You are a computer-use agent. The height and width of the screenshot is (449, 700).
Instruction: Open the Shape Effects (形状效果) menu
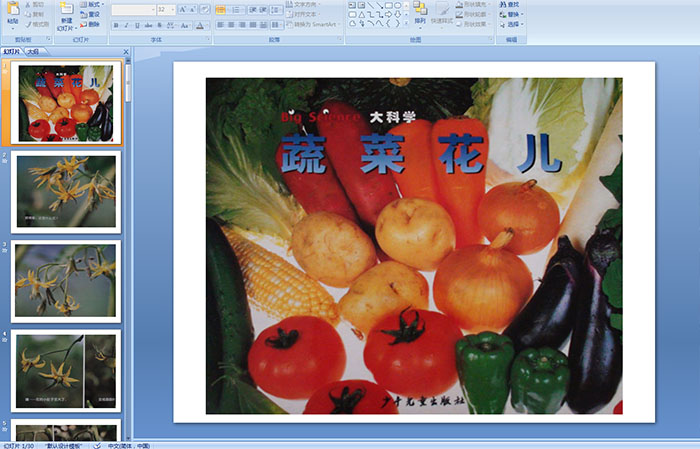click(473, 24)
